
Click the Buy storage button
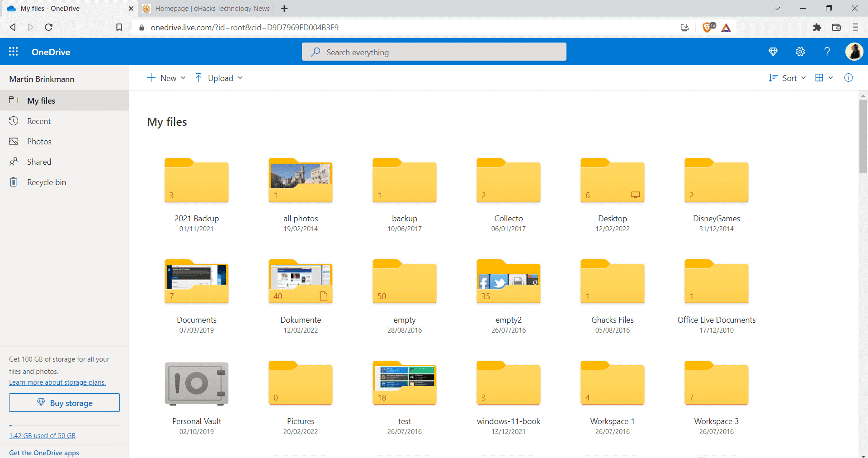[64, 403]
